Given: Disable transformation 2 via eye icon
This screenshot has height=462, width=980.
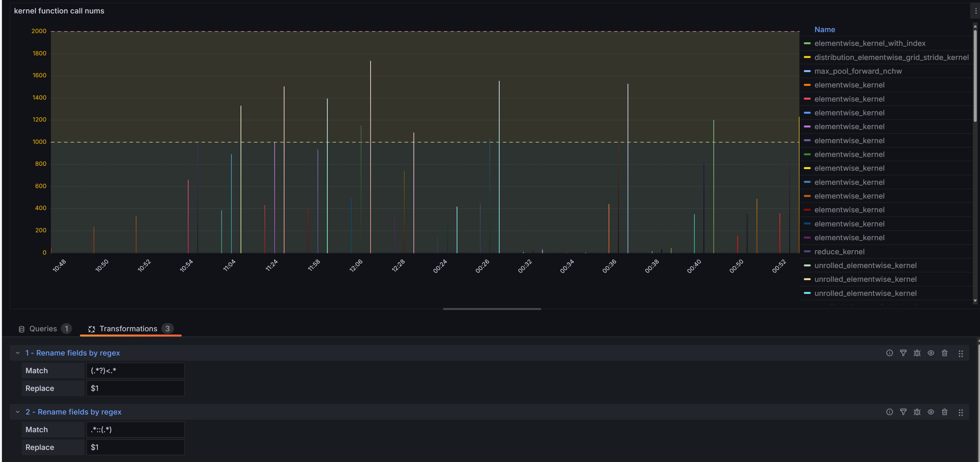Looking at the screenshot, I should tap(931, 412).
